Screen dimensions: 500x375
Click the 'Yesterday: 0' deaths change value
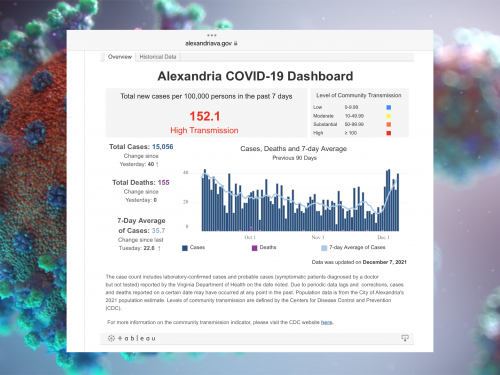(141, 200)
